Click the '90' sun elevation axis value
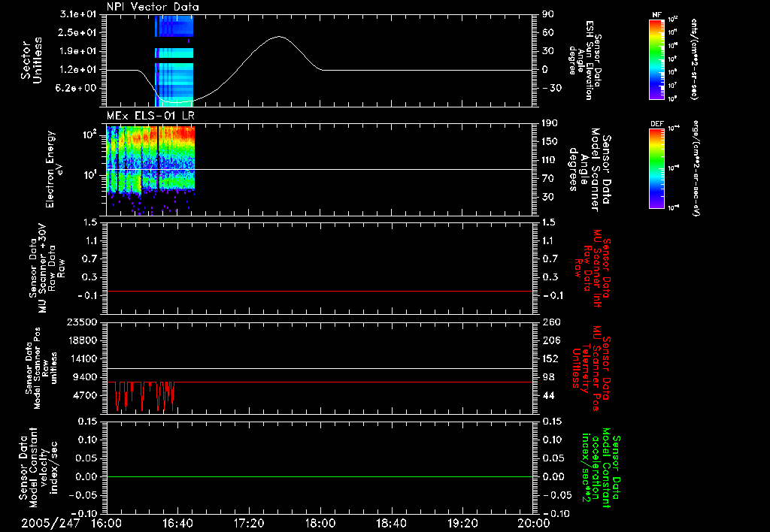The width and height of the screenshot is (770, 532). [x=548, y=14]
